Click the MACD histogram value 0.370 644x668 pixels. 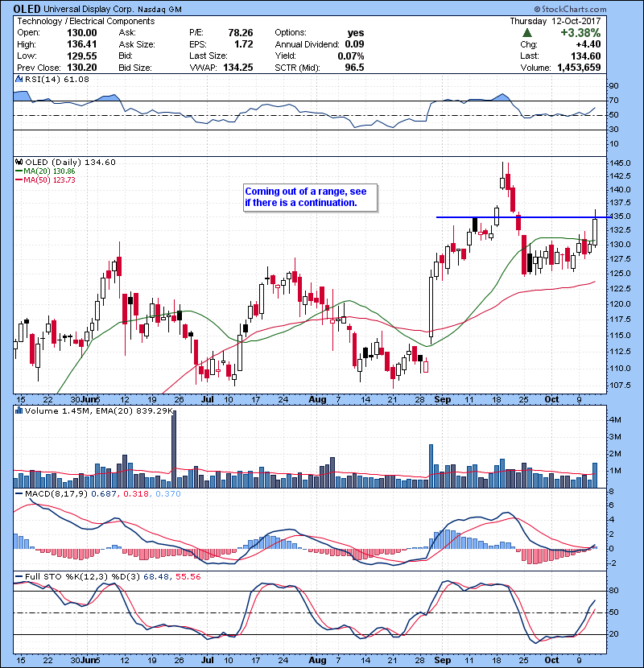point(168,494)
